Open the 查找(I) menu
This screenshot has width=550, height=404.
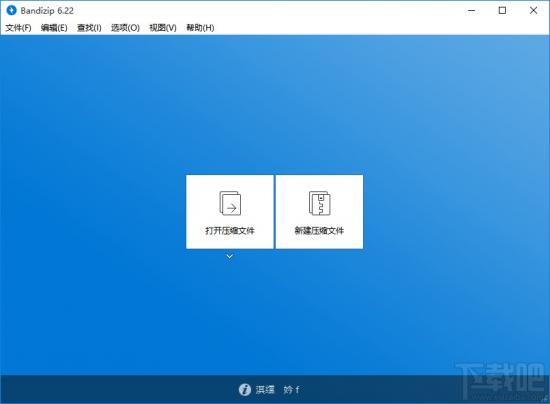89,28
